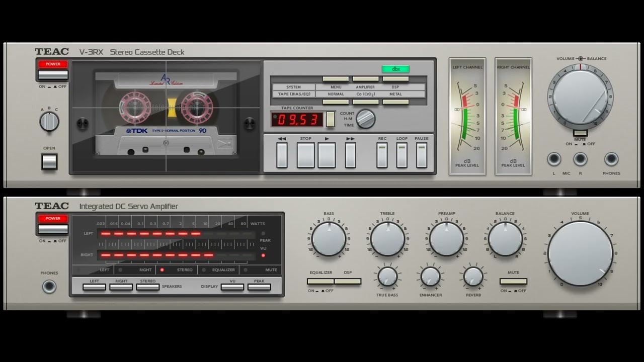This screenshot has height=362, width=644.
Task: Rewind the tape
Action: pos(282,155)
